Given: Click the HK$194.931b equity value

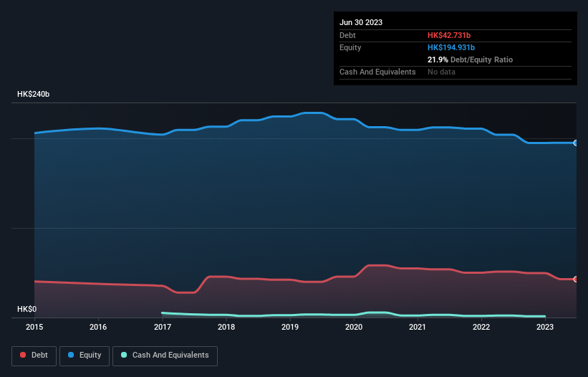Looking at the screenshot, I should [451, 47].
